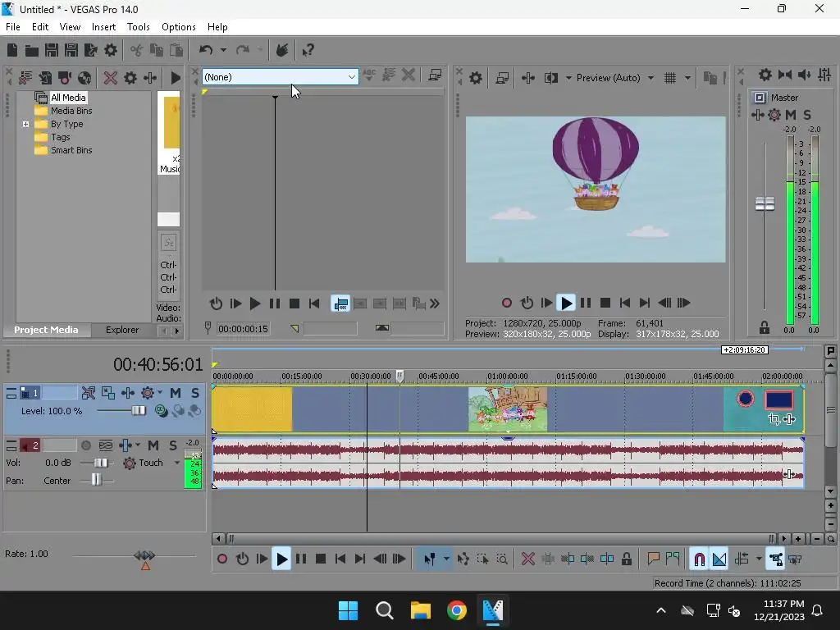This screenshot has width=840, height=630.
Task: Open edit tool selector dropdown arrow
Action: point(446,559)
